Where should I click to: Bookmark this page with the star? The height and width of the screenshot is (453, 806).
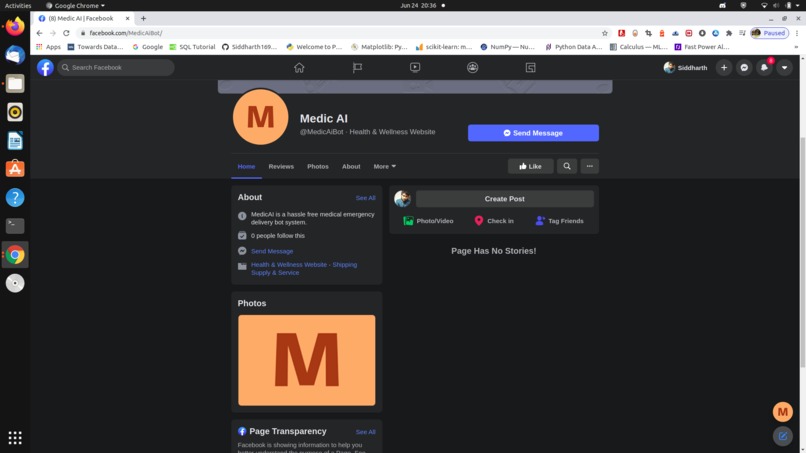604,33
